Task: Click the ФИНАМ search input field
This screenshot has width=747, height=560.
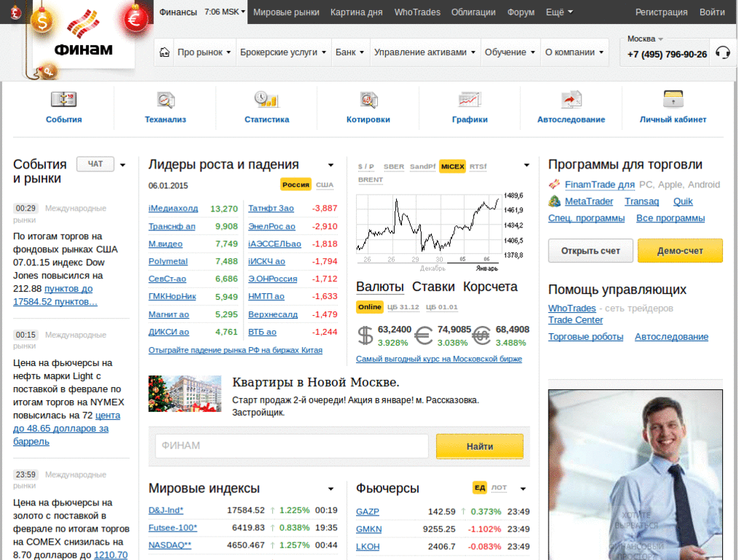Action: point(292,446)
